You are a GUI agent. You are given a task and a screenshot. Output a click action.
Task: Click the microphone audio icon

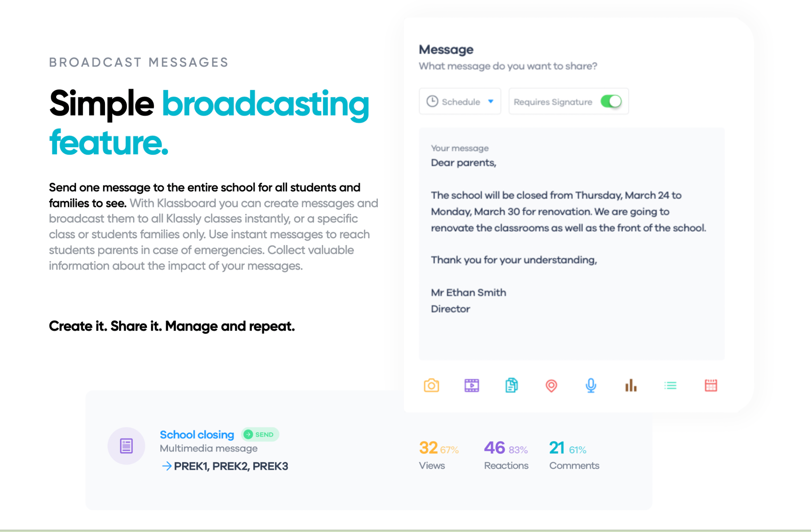pyautogui.click(x=591, y=385)
